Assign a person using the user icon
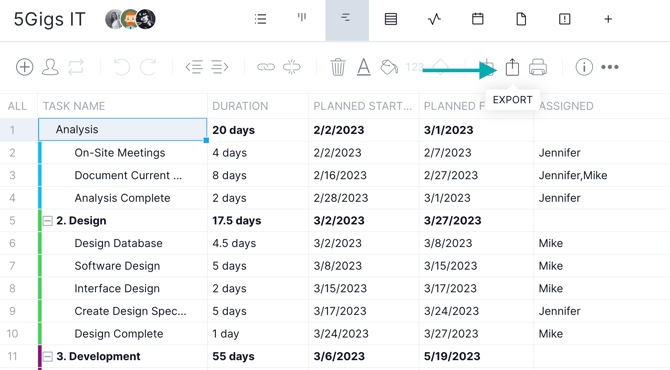 pyautogui.click(x=50, y=67)
